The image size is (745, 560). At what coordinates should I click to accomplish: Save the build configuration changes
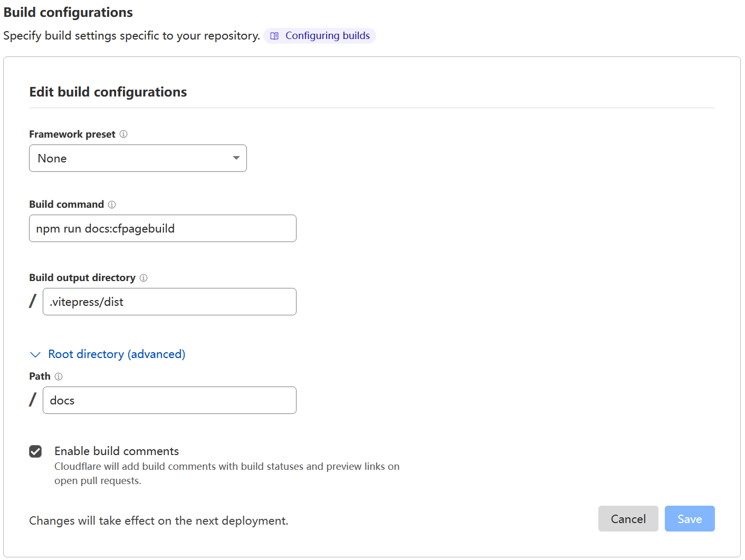click(689, 519)
